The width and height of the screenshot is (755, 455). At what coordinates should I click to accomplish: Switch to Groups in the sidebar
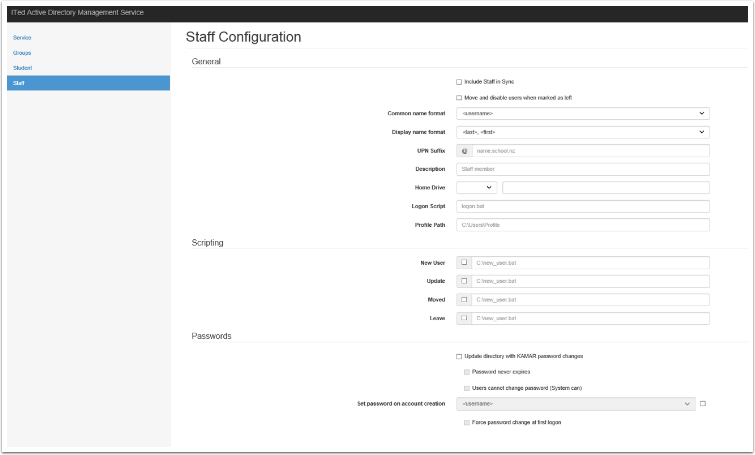(x=22, y=52)
